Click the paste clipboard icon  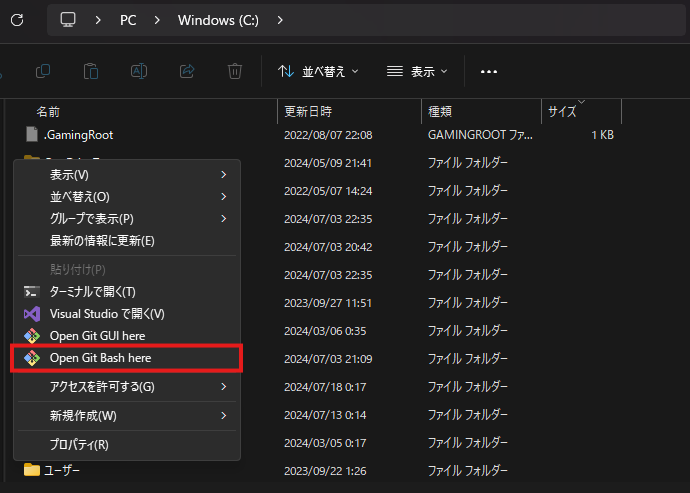pos(91,71)
